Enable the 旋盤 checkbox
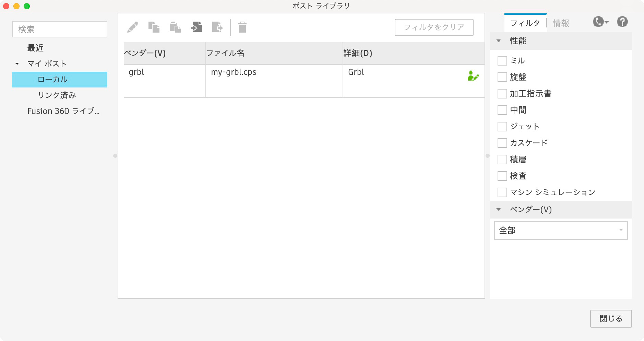 click(502, 77)
